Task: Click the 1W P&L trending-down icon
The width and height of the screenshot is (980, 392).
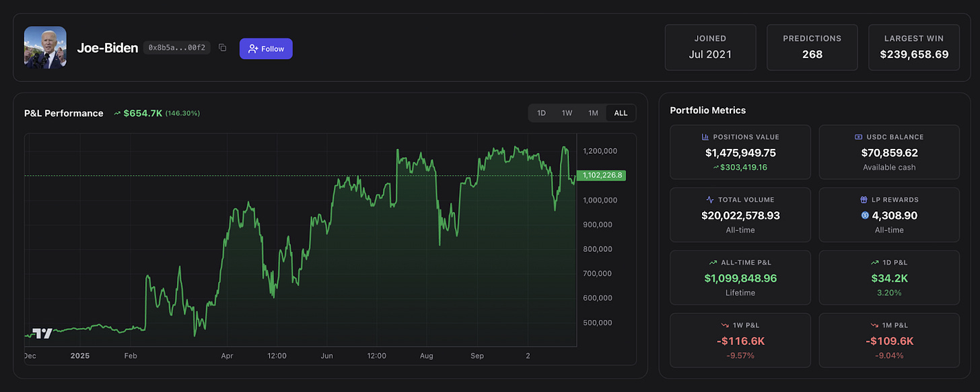Action: 725,325
